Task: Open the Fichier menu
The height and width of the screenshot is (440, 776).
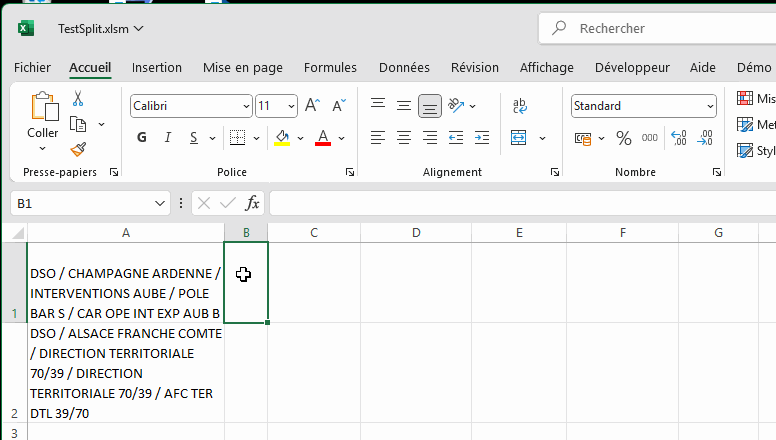Action: coord(32,68)
